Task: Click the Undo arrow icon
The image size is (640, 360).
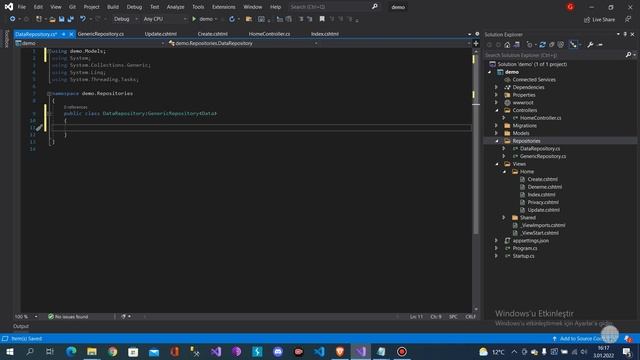Action: click(83, 19)
